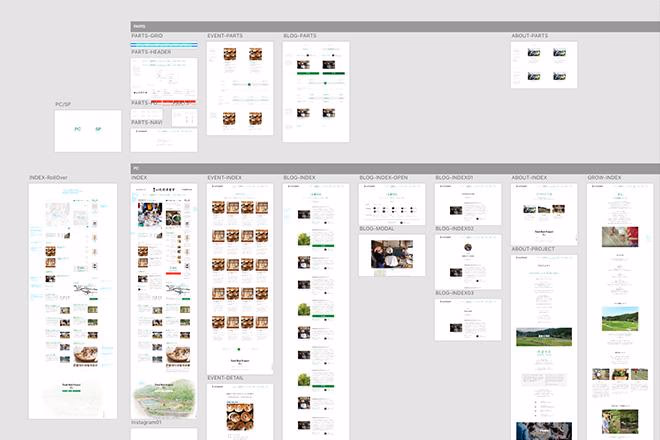
Task: Click the EVENT-DETAIL artboard label
Action: coord(226,378)
